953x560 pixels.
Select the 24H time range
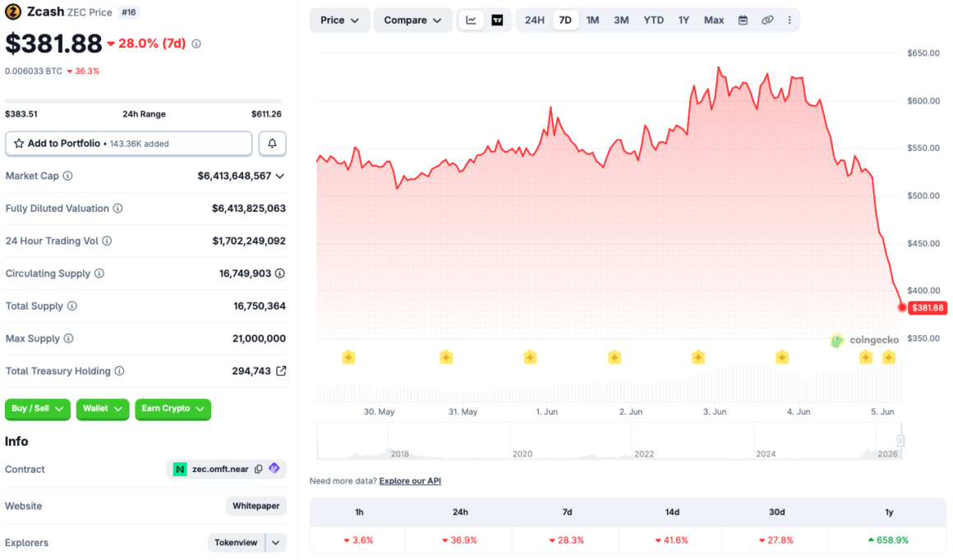535,20
